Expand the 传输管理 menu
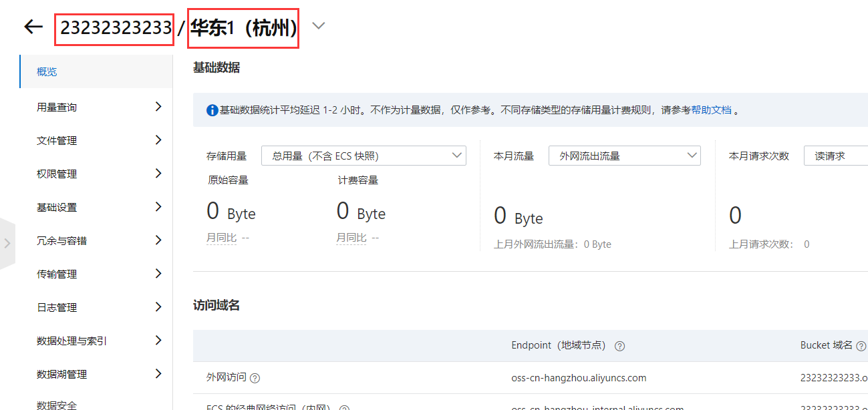868x410 pixels. [x=100, y=274]
